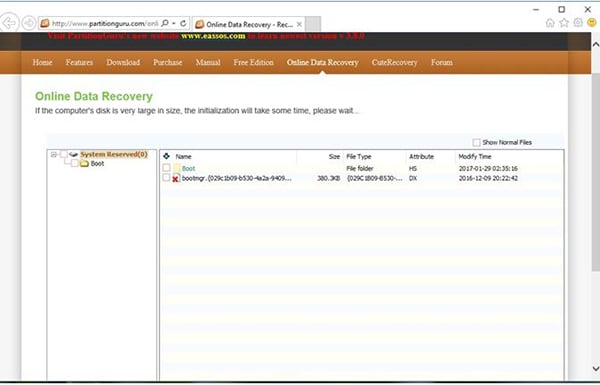The width and height of the screenshot is (600, 385).
Task: Sort by Modify Time column header
Action: 474,157
